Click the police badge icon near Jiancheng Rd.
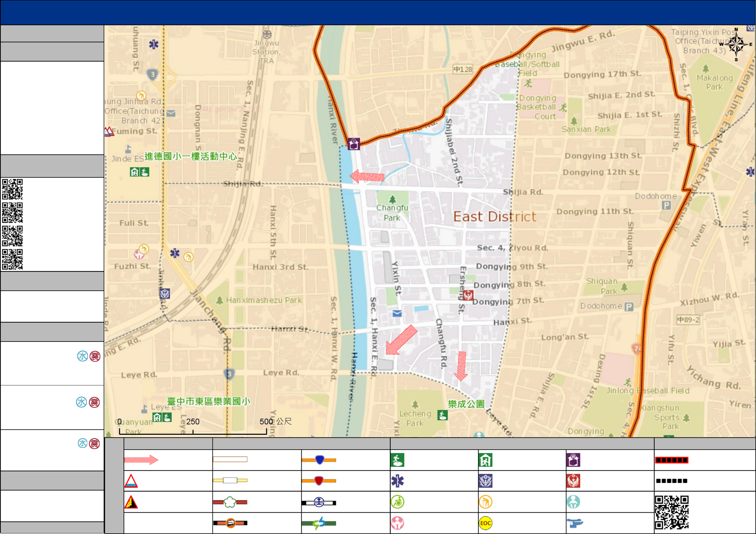 pyautogui.click(x=165, y=294)
